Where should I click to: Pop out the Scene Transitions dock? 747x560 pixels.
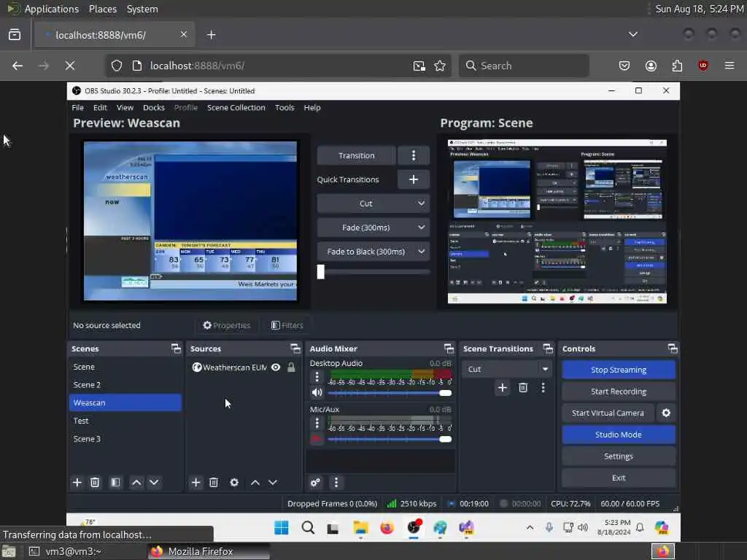[548, 349]
